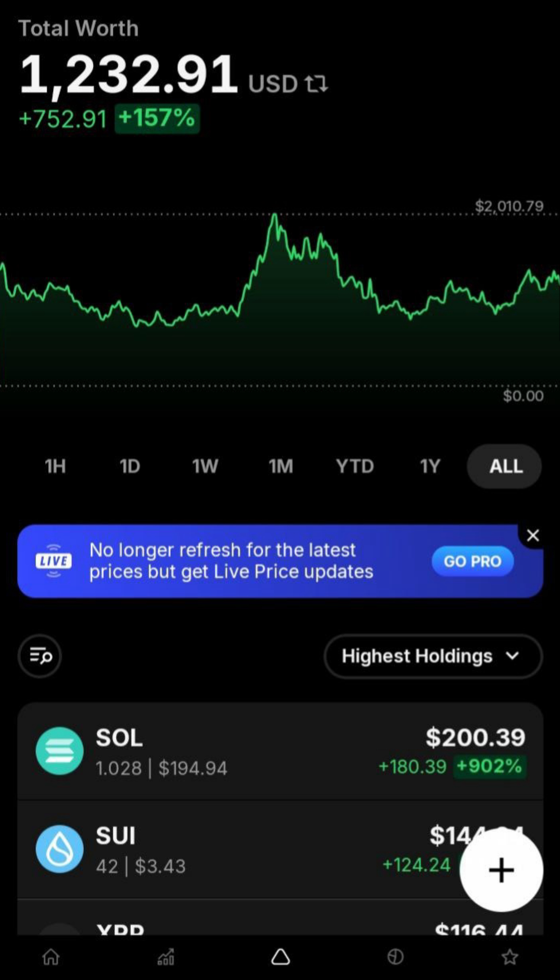The height and width of the screenshot is (980, 560).
Task: Choose the ALL time range tab
Action: [504, 467]
